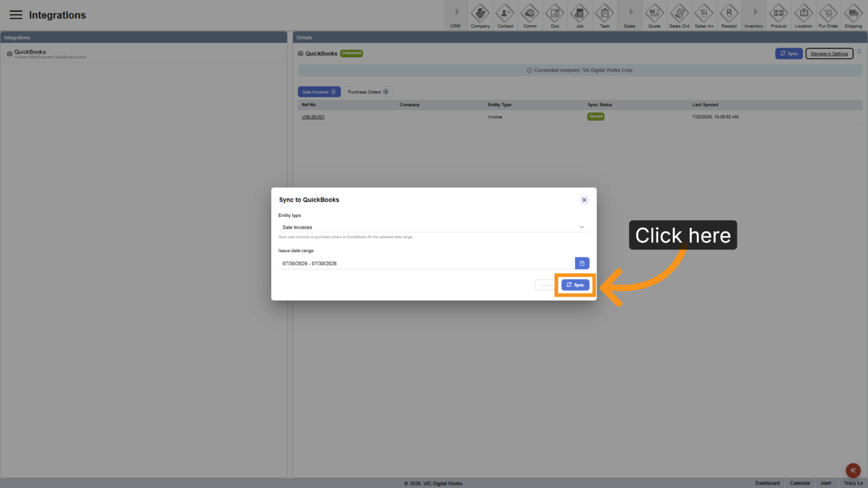Click the Company column header
The height and width of the screenshot is (488, 868).
(x=410, y=105)
